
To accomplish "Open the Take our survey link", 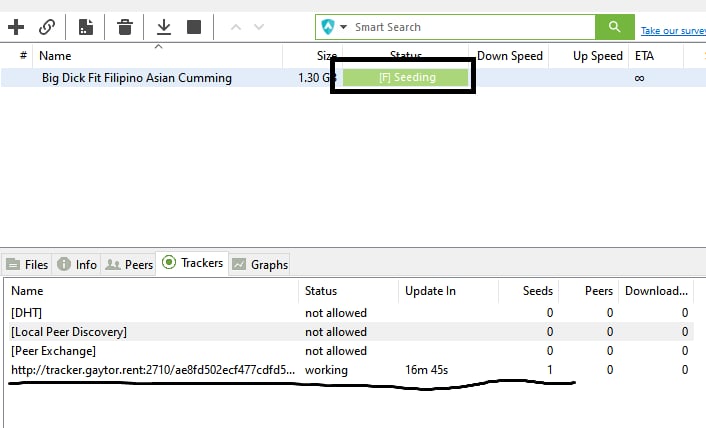I will (x=673, y=31).
